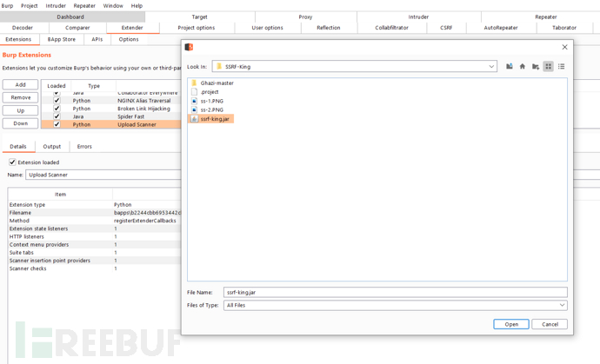Uncheck loaded box for Upload Scanner
The height and width of the screenshot is (364, 600).
(x=57, y=124)
